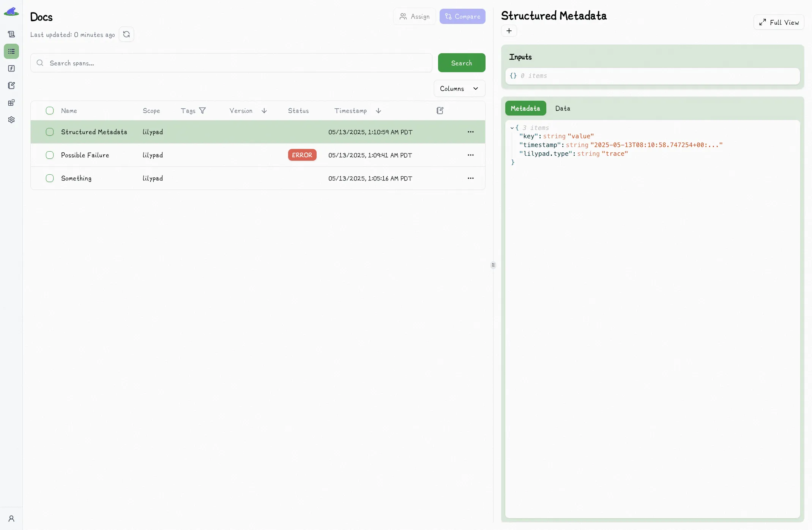This screenshot has height=530, width=812.
Task: Click the plus icon under Structured Metadata title
Action: (x=509, y=31)
